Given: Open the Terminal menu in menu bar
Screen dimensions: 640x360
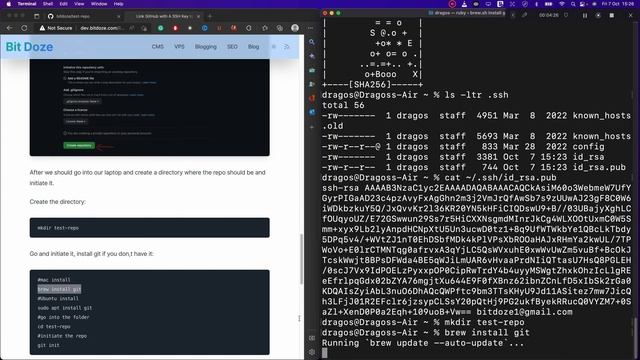Looking at the screenshot, I should pos(27,4).
